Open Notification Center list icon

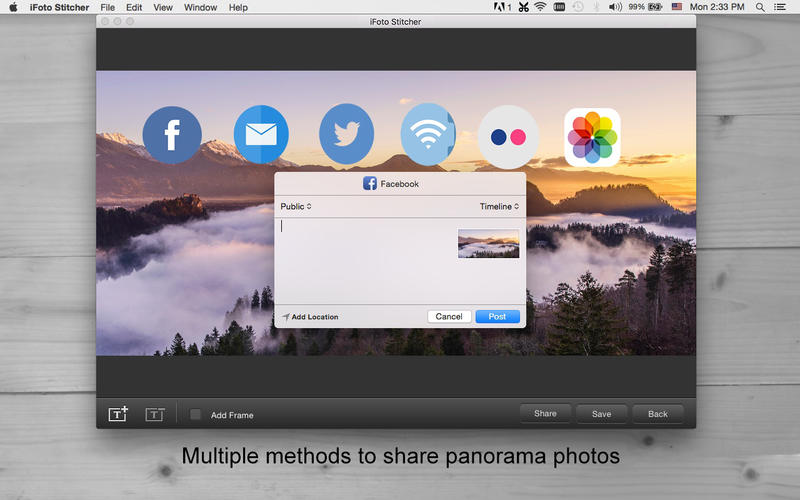pyautogui.click(x=780, y=7)
